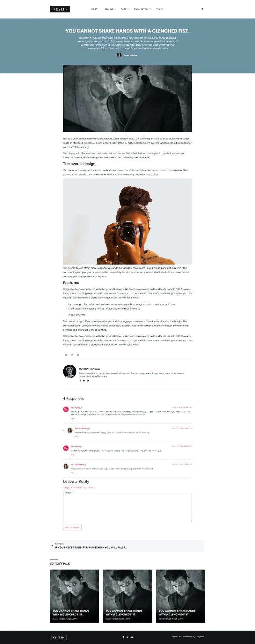Open the Page menu item

click(x=125, y=9)
